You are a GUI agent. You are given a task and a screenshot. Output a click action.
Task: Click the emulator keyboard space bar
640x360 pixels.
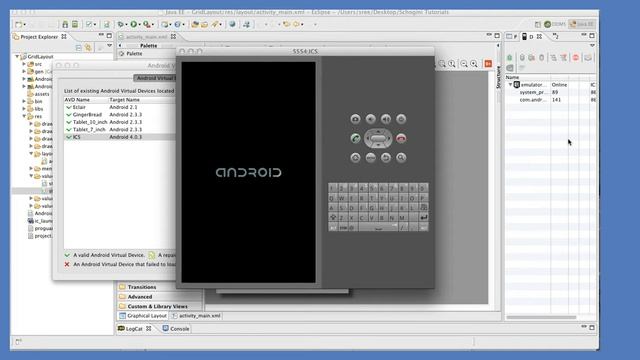(x=378, y=227)
